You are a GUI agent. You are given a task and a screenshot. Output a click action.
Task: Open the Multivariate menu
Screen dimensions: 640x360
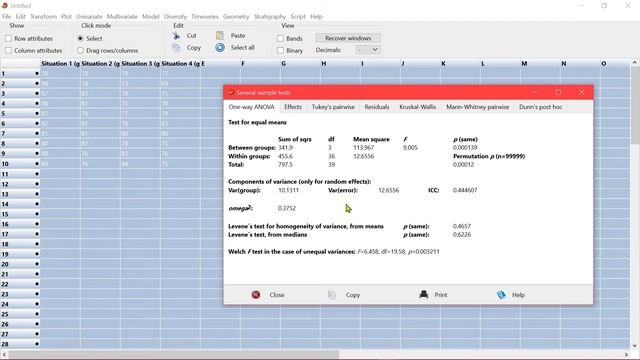(122, 17)
